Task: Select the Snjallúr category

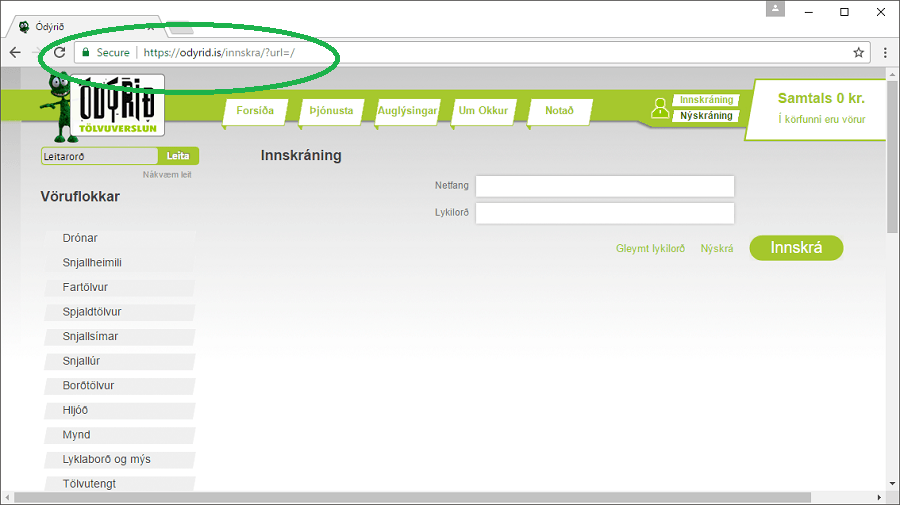Action: click(x=119, y=362)
